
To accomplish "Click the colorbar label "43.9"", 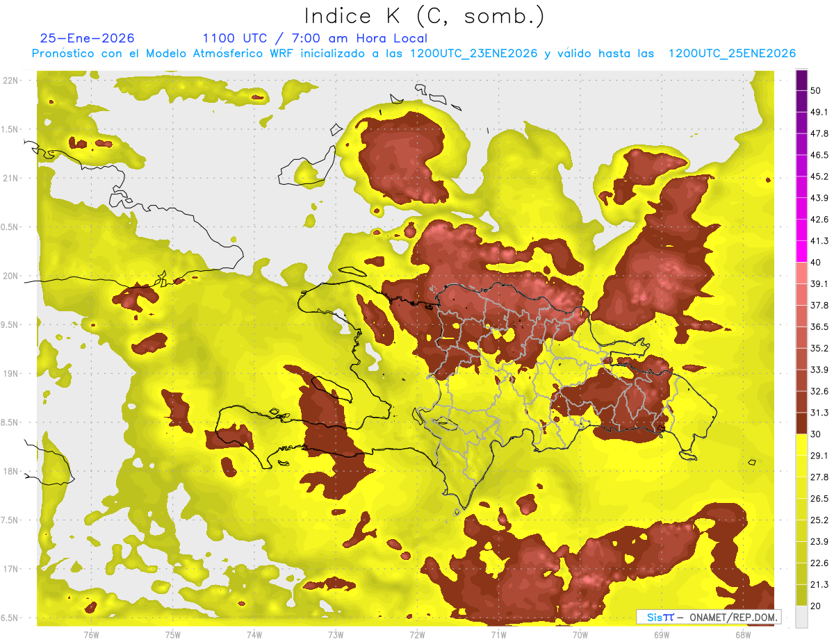I will coord(819,198).
